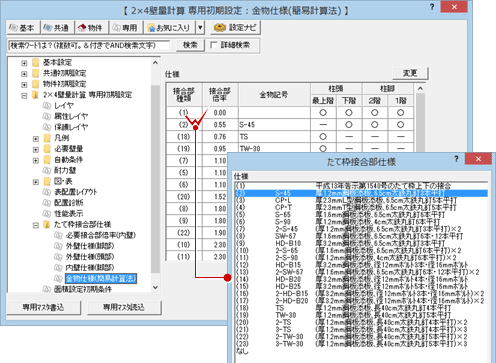496x363 pixels.
Task: Expand the 図・表 tree node
Action: coord(36,182)
